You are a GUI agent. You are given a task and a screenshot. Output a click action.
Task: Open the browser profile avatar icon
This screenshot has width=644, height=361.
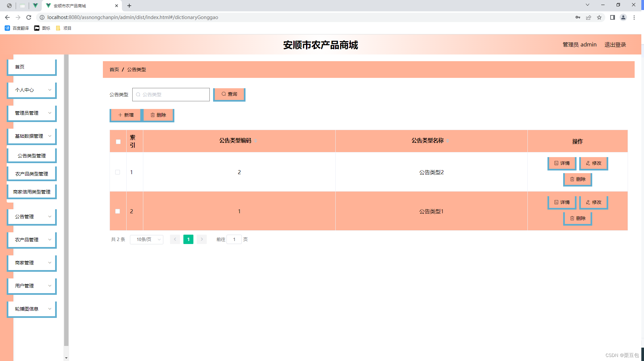tap(623, 17)
